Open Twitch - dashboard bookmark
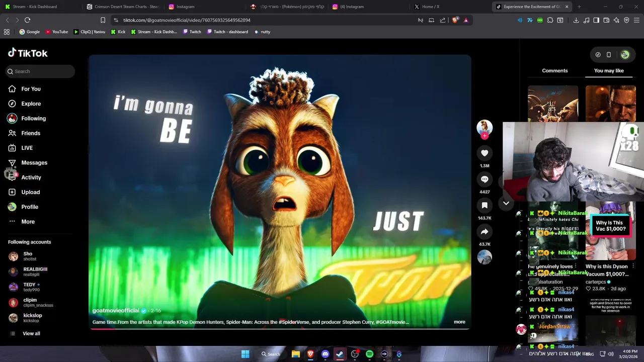This screenshot has height=362, width=644. 227,32
